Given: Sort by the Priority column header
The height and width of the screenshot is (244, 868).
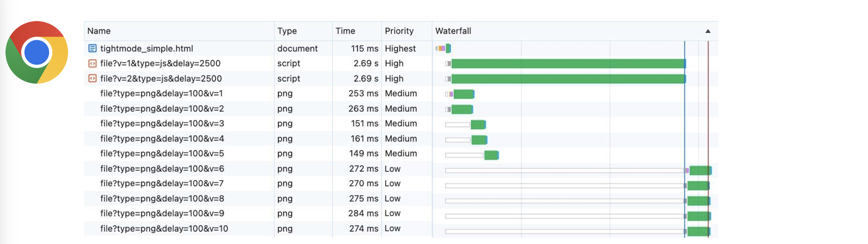Looking at the screenshot, I should [x=399, y=31].
